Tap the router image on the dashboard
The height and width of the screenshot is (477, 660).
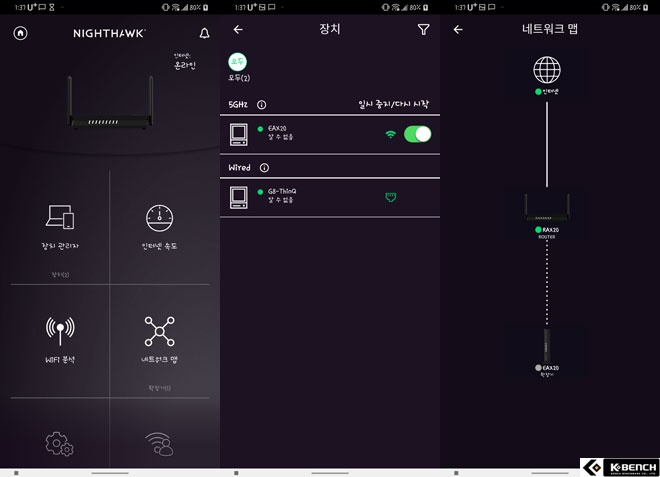coord(110,102)
